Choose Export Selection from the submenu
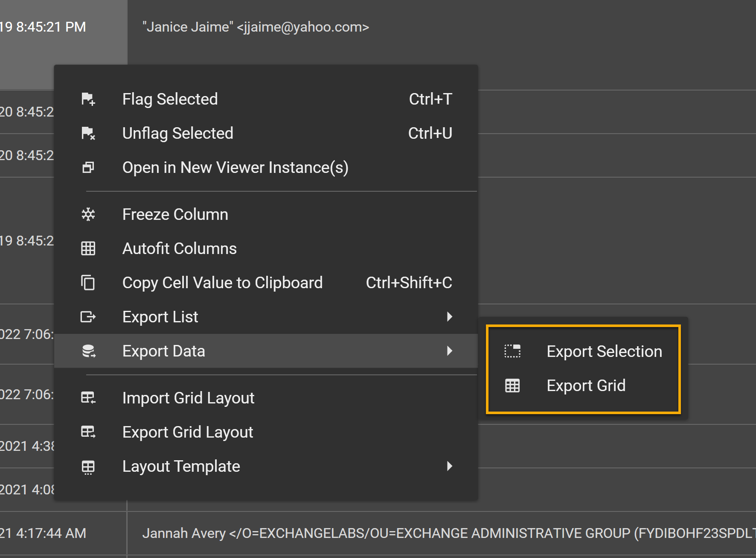Screen dimensions: 756x558 (x=604, y=351)
